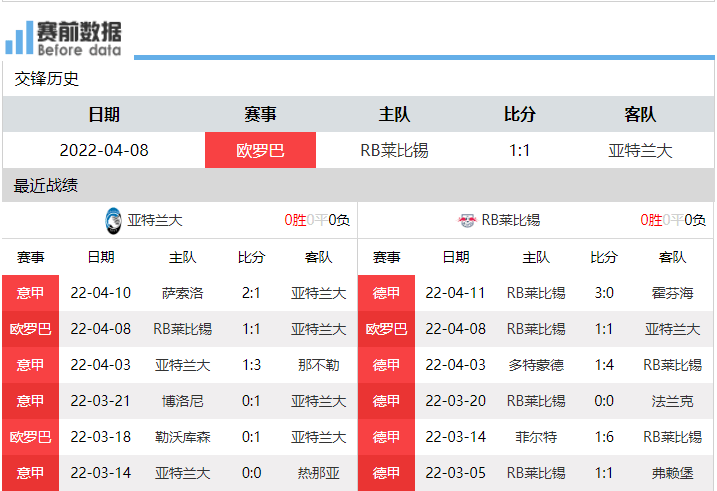Image resolution: width=717 pixels, height=491 pixels.
Task: Click the 22-04-11 date cell
Action: pos(455,293)
